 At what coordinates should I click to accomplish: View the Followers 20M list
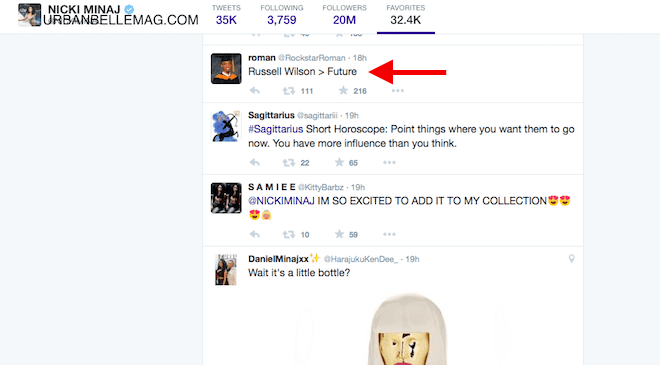[344, 15]
